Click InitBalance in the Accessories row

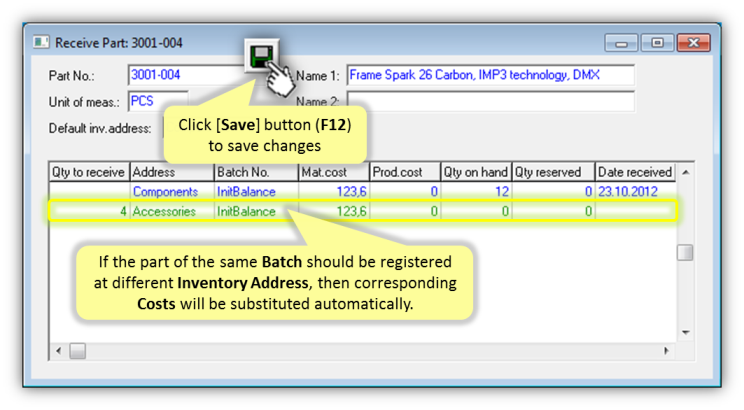pyautogui.click(x=256, y=212)
